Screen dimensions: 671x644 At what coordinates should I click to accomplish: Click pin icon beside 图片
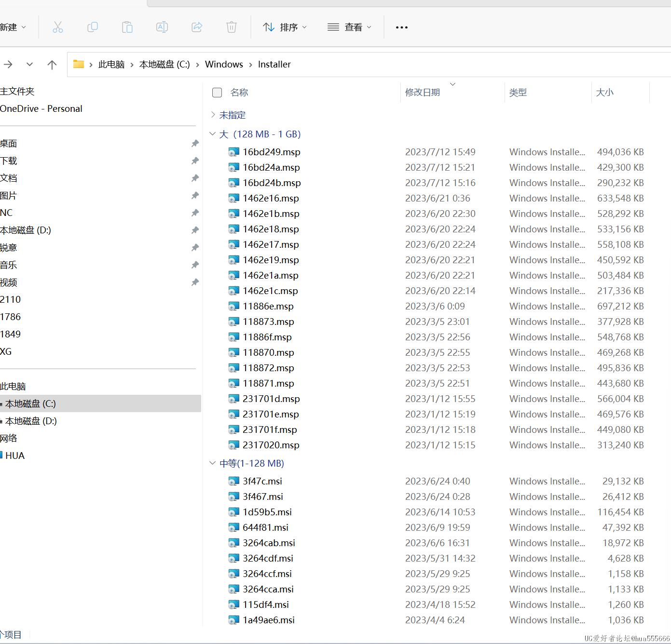(x=195, y=195)
